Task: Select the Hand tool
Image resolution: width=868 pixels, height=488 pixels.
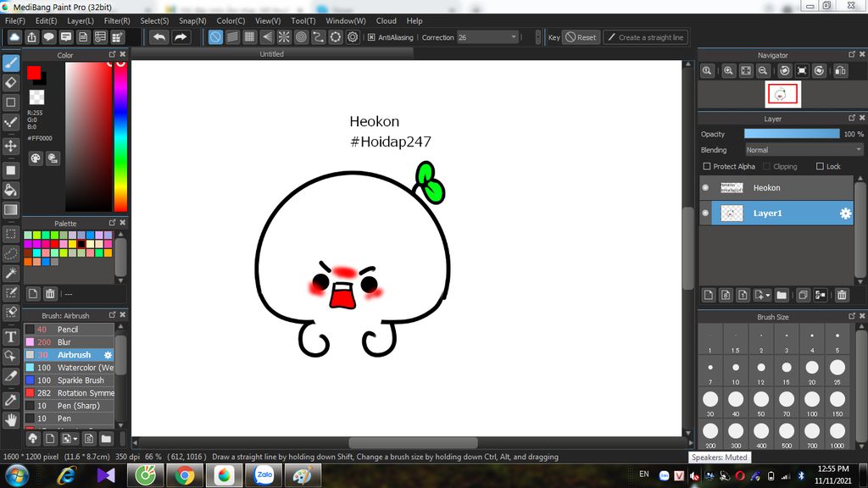Action: tap(10, 420)
